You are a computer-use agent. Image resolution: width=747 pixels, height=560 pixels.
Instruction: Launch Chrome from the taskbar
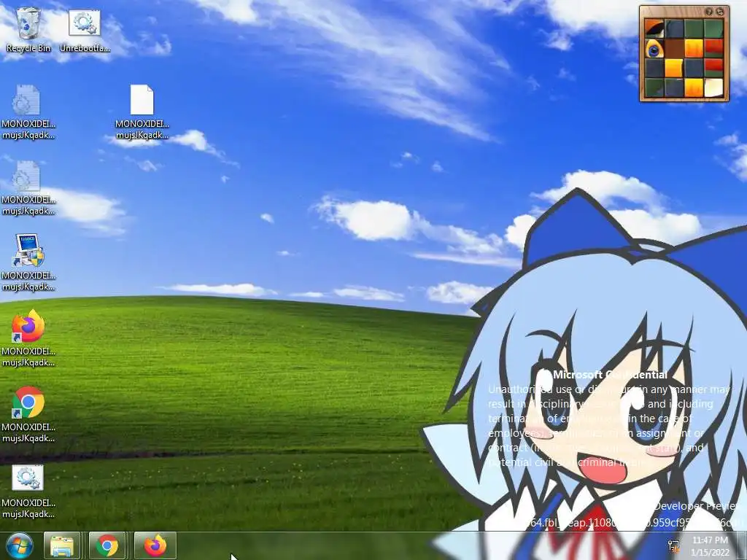(x=107, y=545)
